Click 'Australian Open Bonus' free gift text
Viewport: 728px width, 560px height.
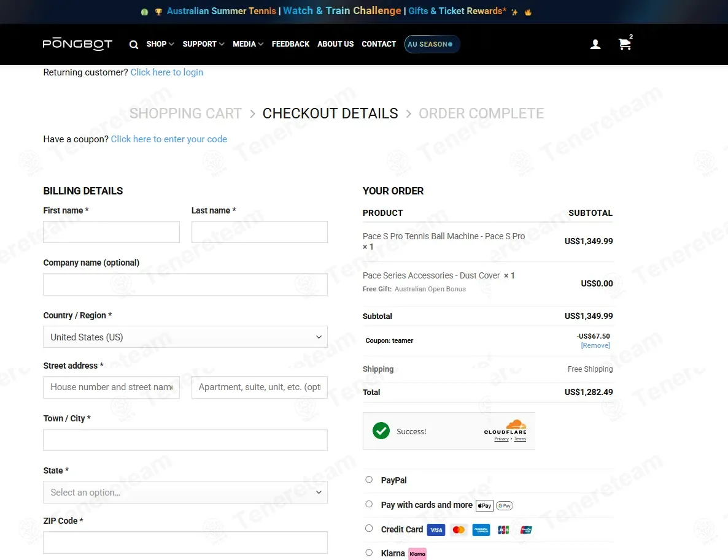point(430,289)
